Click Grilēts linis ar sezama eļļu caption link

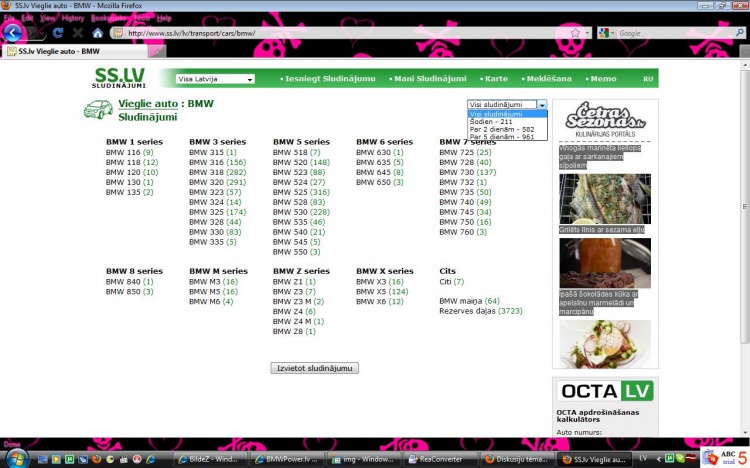click(x=602, y=230)
